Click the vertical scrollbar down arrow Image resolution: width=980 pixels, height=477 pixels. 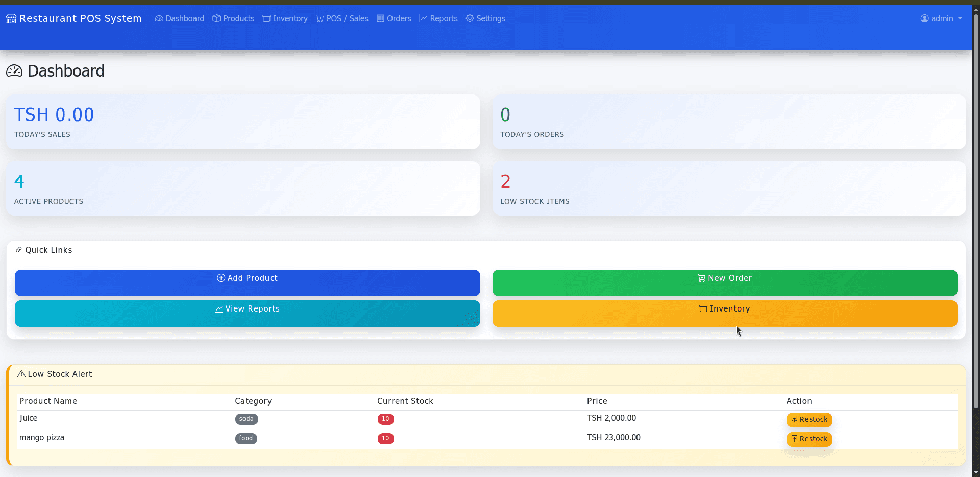pyautogui.click(x=976, y=472)
